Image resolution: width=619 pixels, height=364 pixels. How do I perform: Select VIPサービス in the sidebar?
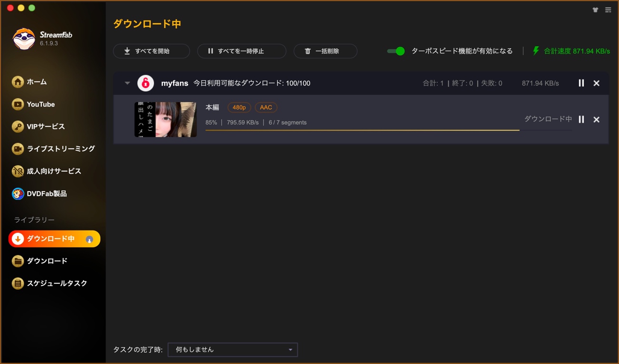click(x=38, y=126)
